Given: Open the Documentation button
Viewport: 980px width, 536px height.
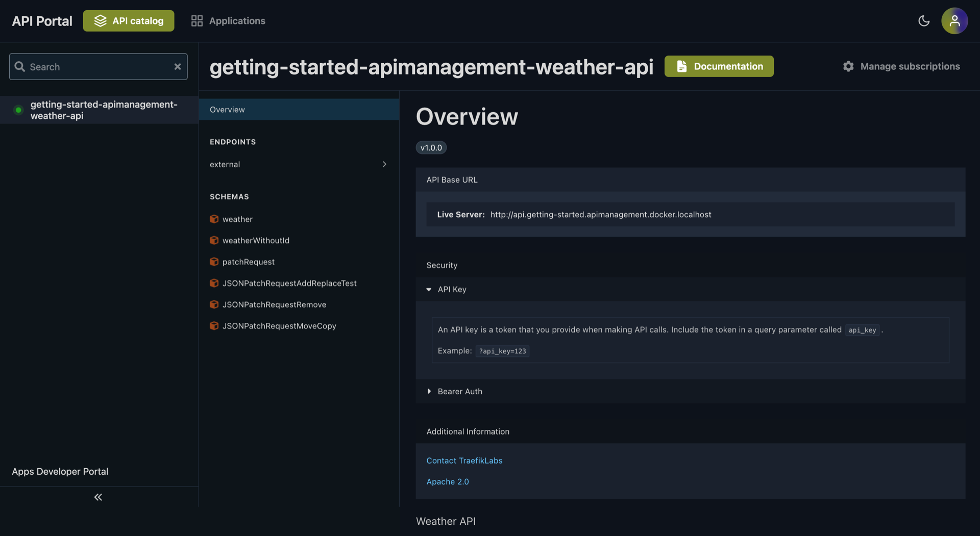Looking at the screenshot, I should pos(719,66).
